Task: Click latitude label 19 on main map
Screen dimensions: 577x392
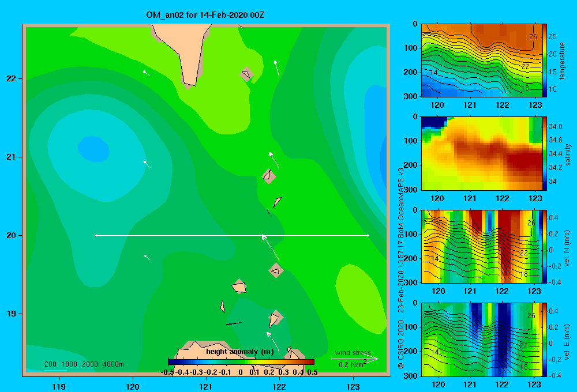Action: (12, 314)
